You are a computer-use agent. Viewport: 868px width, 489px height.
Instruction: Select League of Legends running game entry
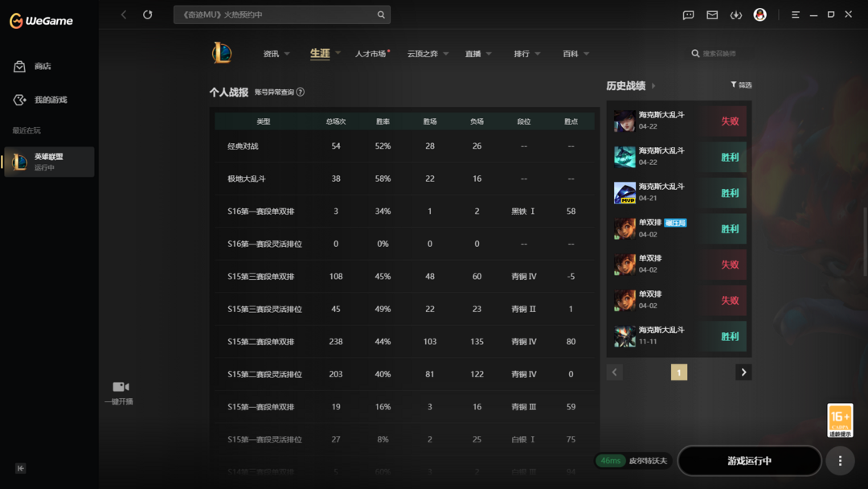(49, 162)
